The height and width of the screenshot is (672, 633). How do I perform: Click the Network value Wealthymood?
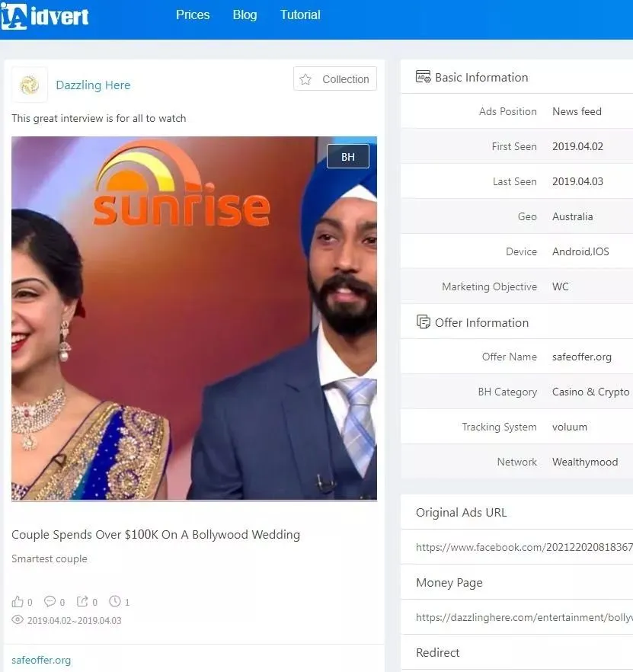coord(585,462)
